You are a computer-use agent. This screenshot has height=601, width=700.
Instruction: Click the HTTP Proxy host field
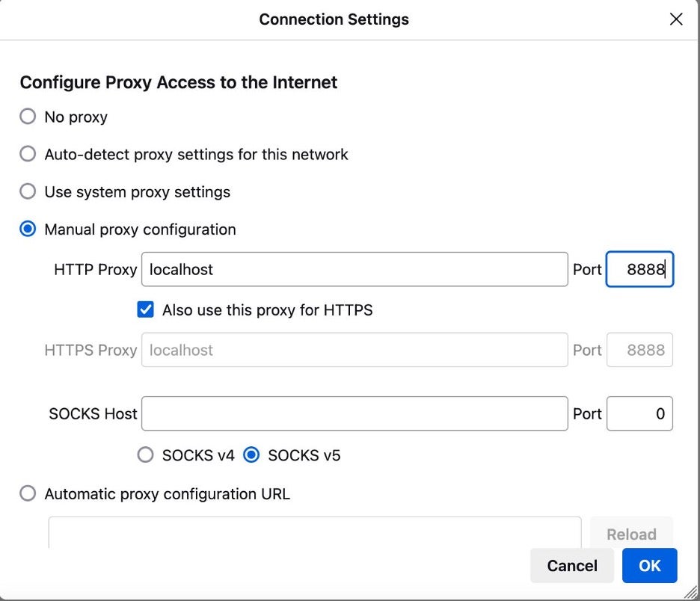(x=354, y=270)
